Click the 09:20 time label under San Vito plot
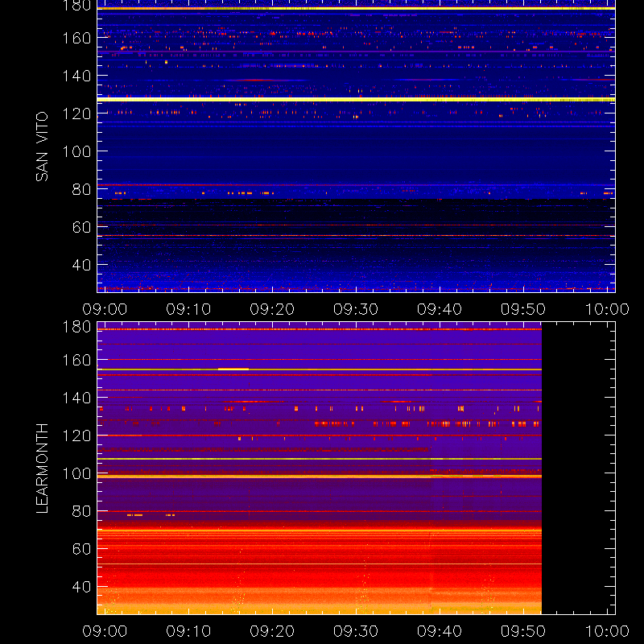 [272, 309]
